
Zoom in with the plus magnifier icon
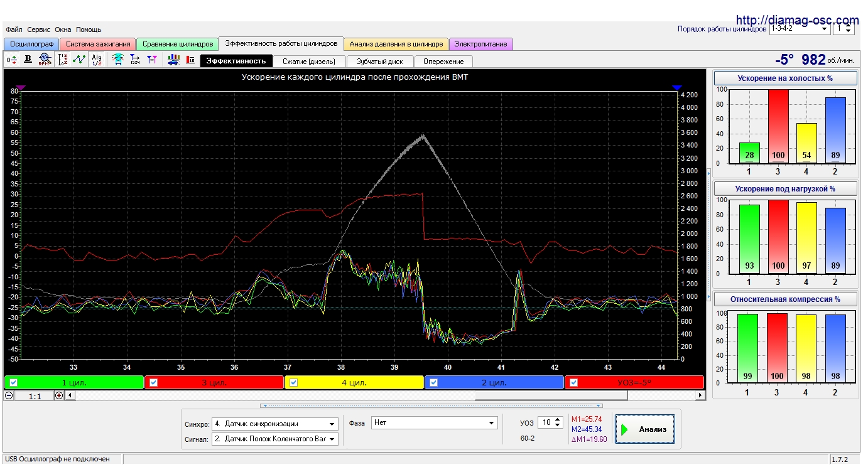click(59, 396)
